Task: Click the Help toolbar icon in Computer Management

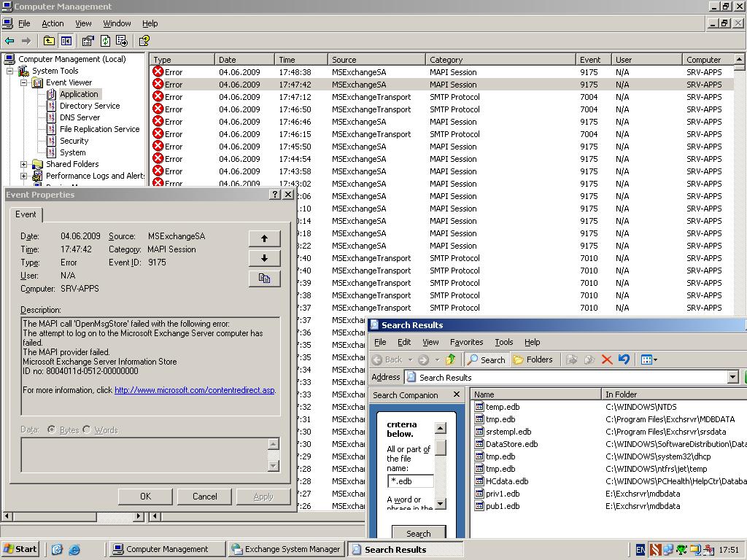Action: (144, 41)
